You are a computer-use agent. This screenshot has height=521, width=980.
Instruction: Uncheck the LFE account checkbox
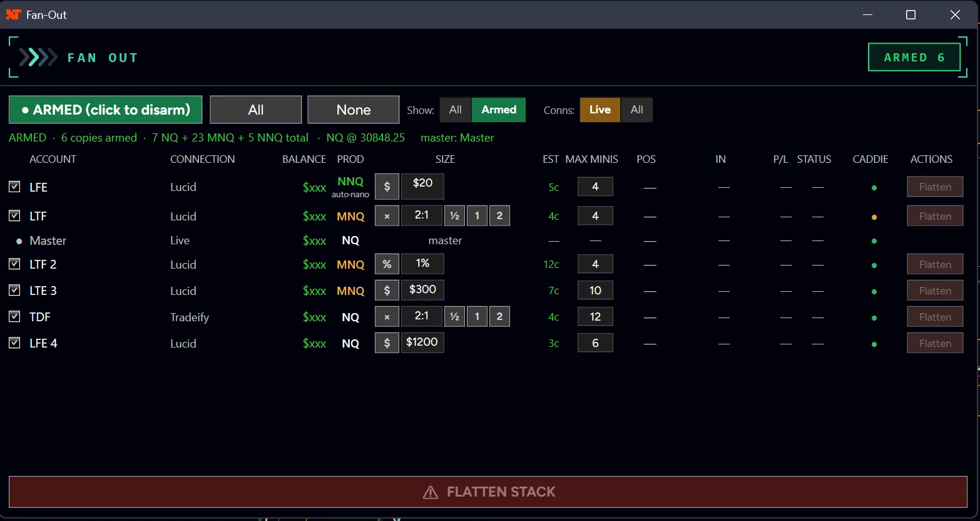coord(14,187)
